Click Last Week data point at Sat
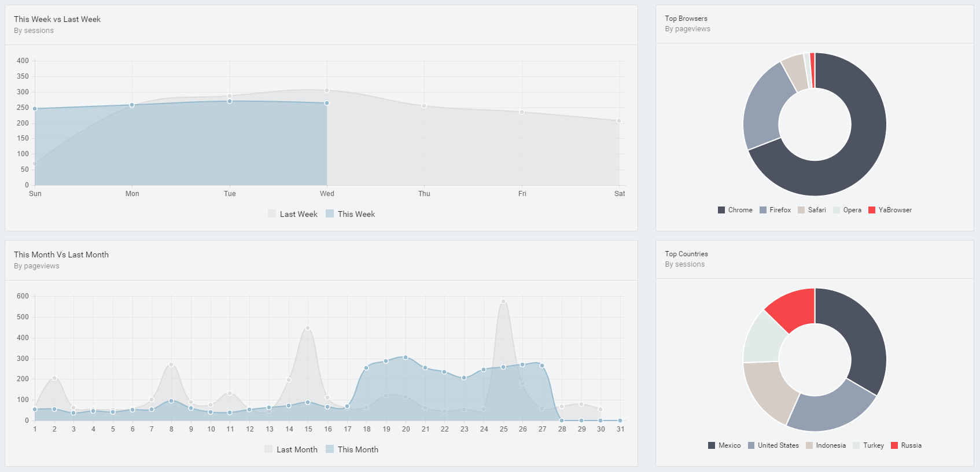Image resolution: width=980 pixels, height=472 pixels. [619, 121]
